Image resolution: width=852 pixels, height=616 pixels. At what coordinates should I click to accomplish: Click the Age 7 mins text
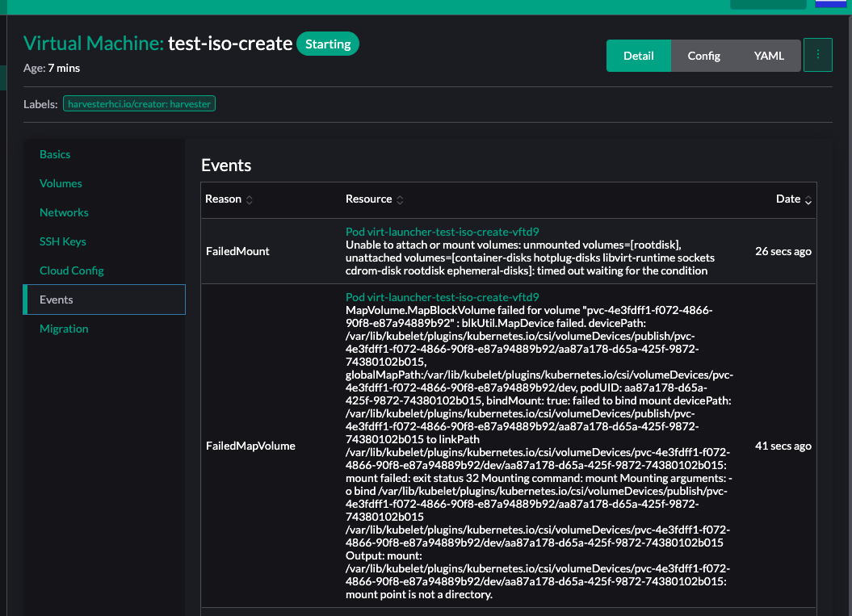point(52,68)
